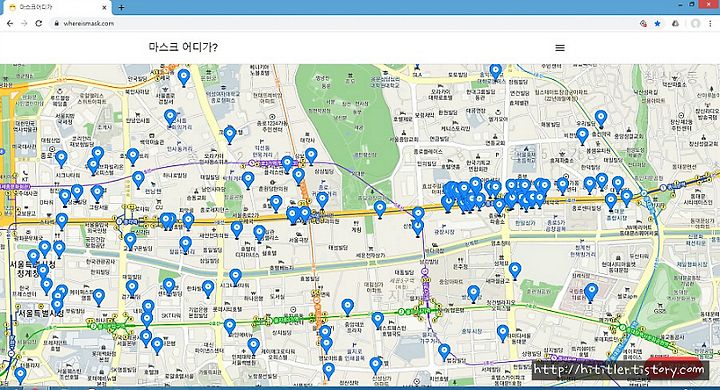This screenshot has height=390, width=720.
Task: Select the pin below 우리빌딩 above 효제파출소
Action: (582, 136)
